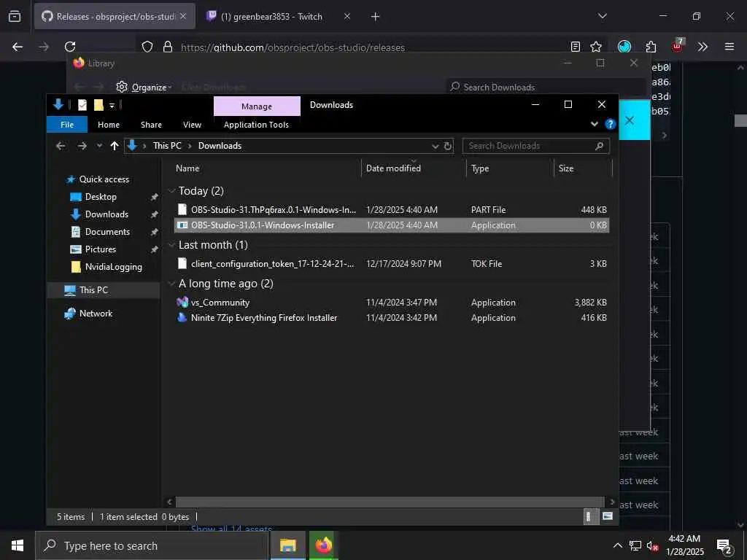This screenshot has height=560, width=747.
Task: Click the Properties icon in Explorer title bar
Action: [82, 105]
